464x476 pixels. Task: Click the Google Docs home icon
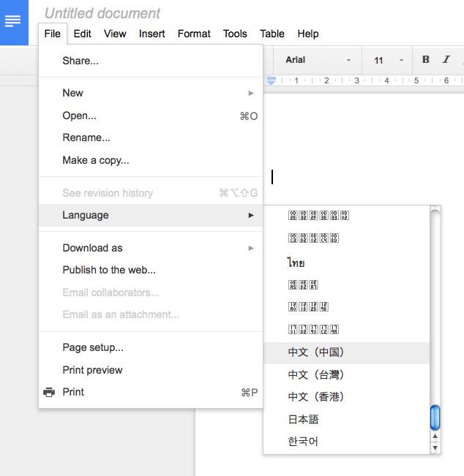pos(14,22)
